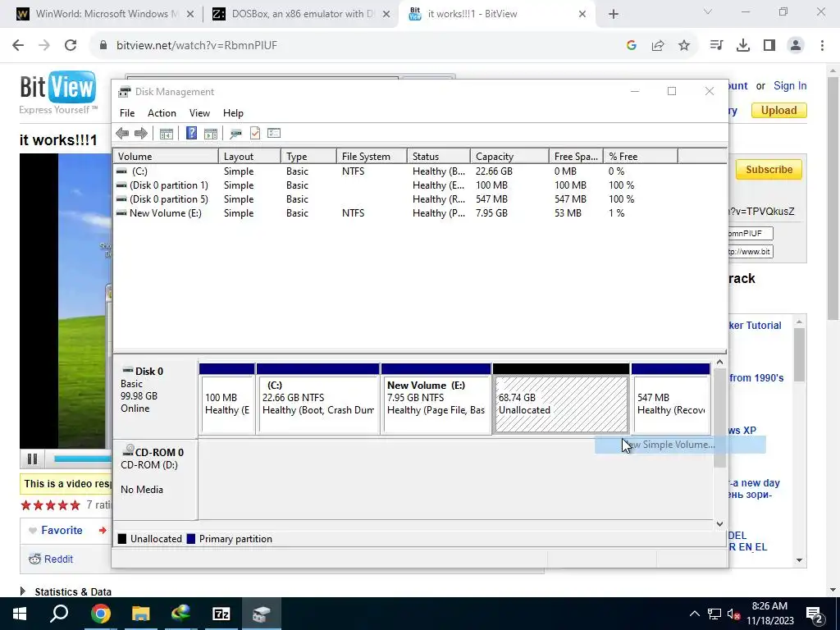
Task: Select the 68.74 GB Unallocated block
Action: (561, 398)
